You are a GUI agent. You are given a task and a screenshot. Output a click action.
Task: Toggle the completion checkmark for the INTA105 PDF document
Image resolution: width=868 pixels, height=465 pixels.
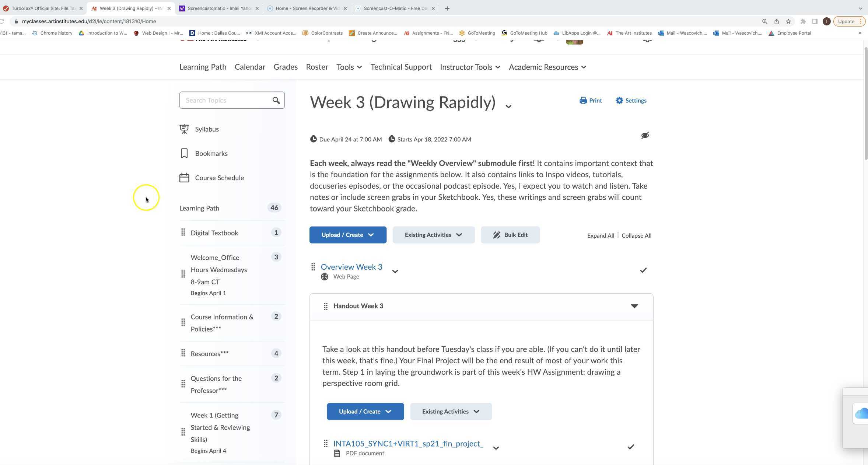pyautogui.click(x=630, y=447)
